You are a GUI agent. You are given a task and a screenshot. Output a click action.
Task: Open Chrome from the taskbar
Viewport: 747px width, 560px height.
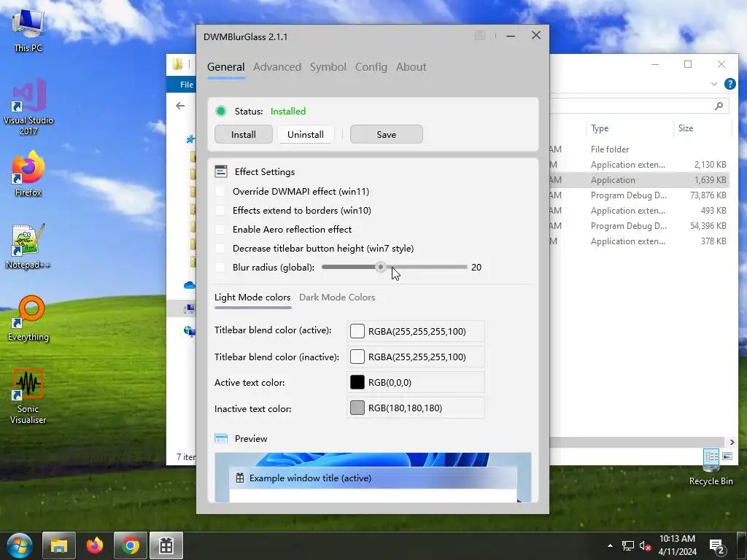click(x=130, y=545)
